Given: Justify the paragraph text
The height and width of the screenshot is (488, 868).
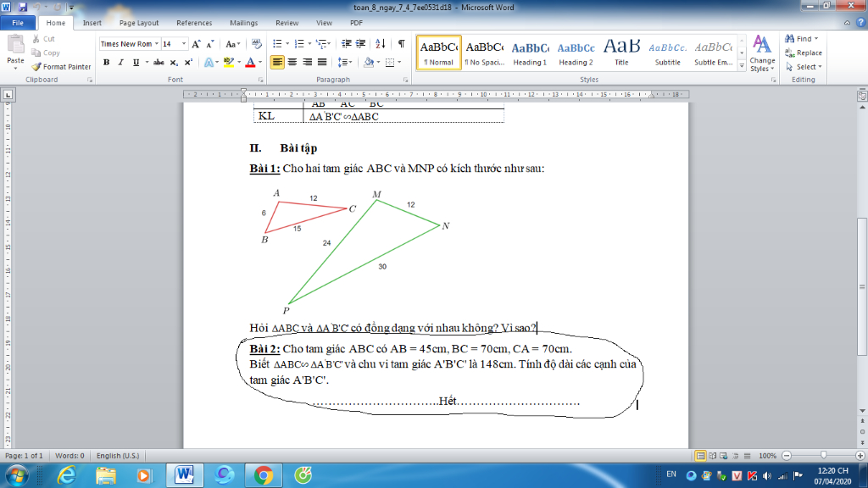Looking at the screenshot, I should click(x=322, y=63).
